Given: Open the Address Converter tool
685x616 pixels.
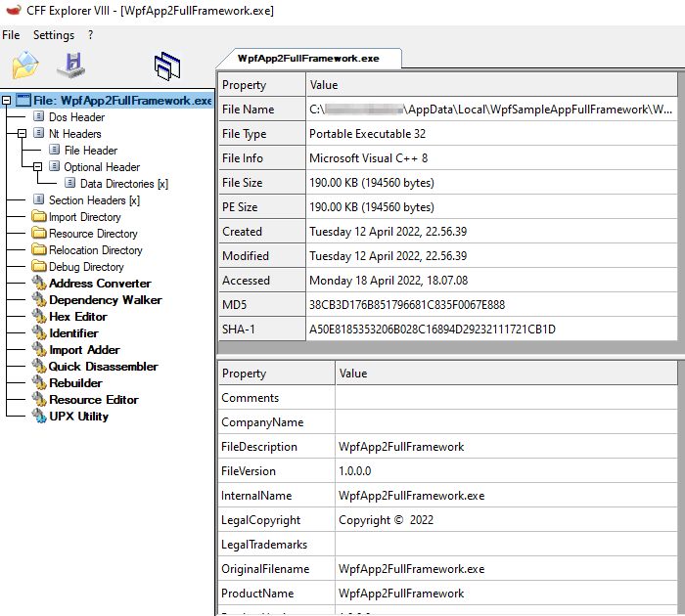Looking at the screenshot, I should point(100,284).
